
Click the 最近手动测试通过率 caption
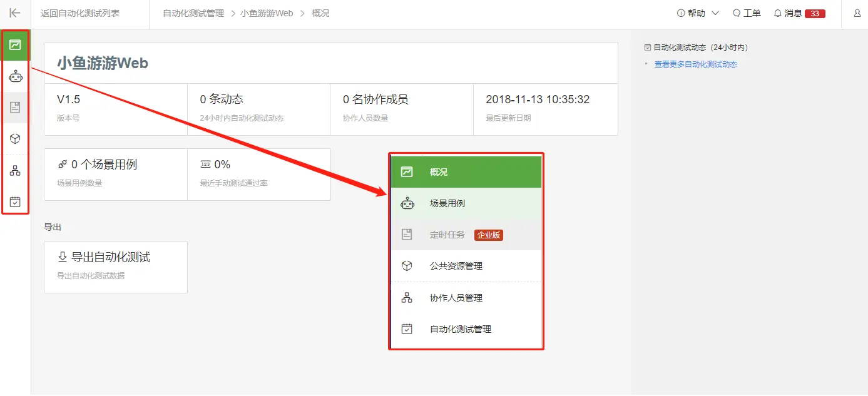pyautogui.click(x=235, y=183)
